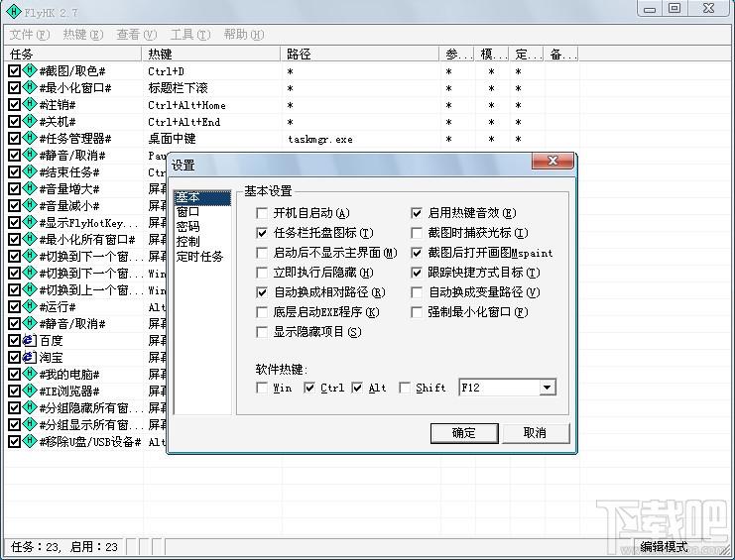Click the green H icon of #移除U盘/USB设备# task
The height and width of the screenshot is (560, 735).
tap(30, 441)
